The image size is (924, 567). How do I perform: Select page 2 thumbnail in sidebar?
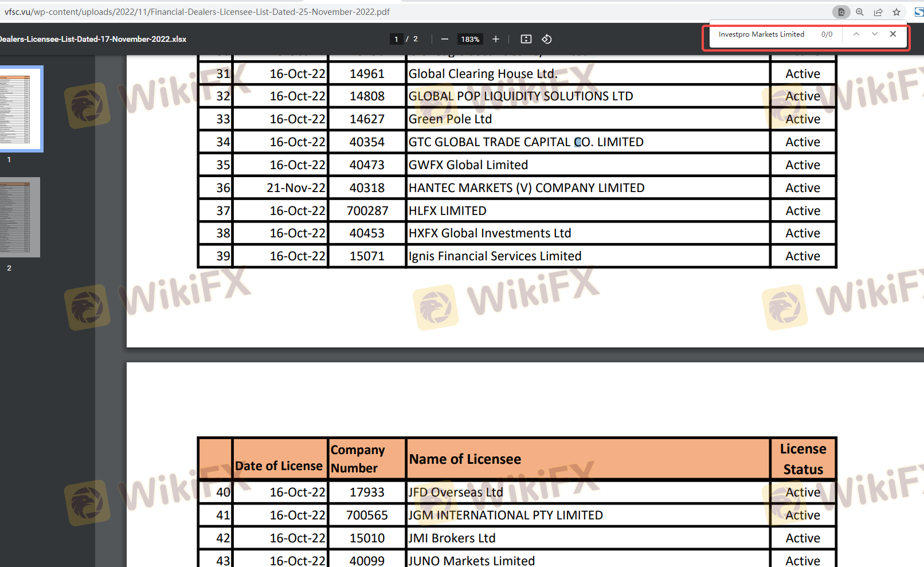(20, 217)
